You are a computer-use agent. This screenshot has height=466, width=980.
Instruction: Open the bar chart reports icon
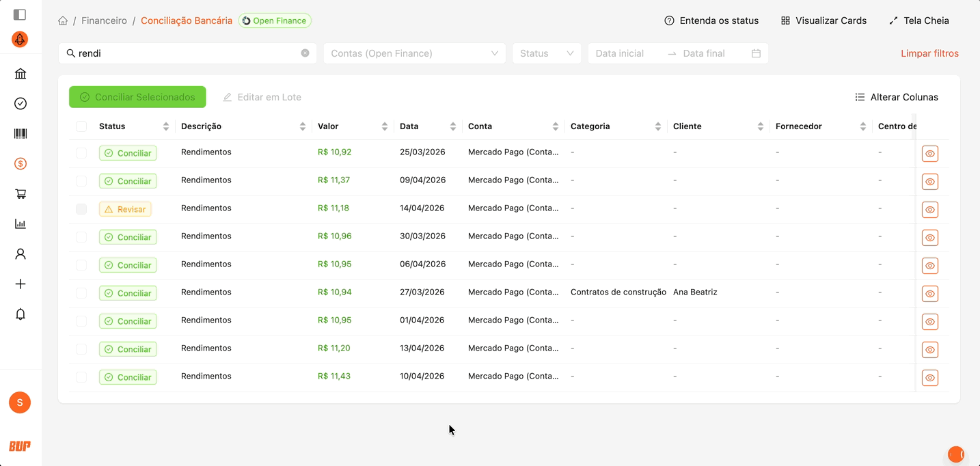point(21,224)
